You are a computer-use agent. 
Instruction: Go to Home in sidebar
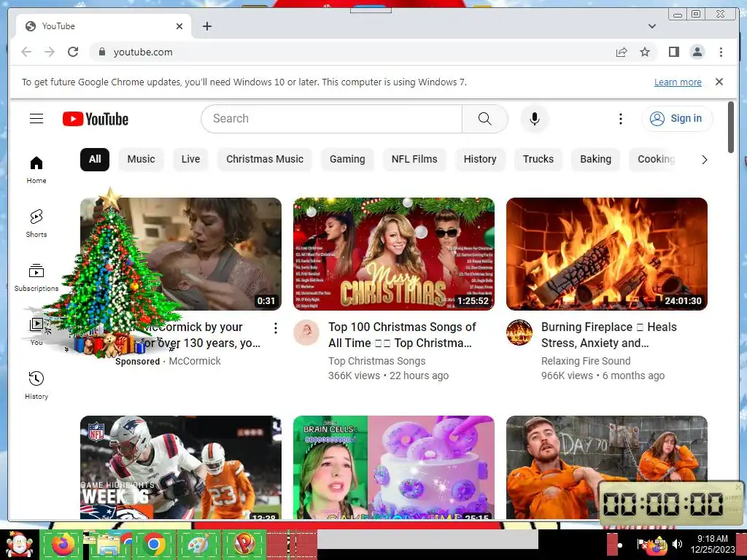tap(36, 170)
